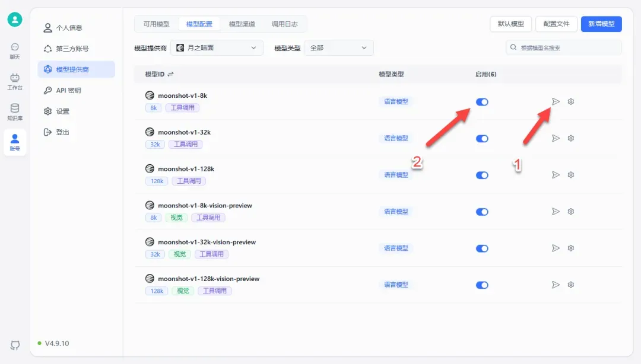Click 语言模型 label in moonshot-v1-32k-vision-preview row

coord(396,248)
